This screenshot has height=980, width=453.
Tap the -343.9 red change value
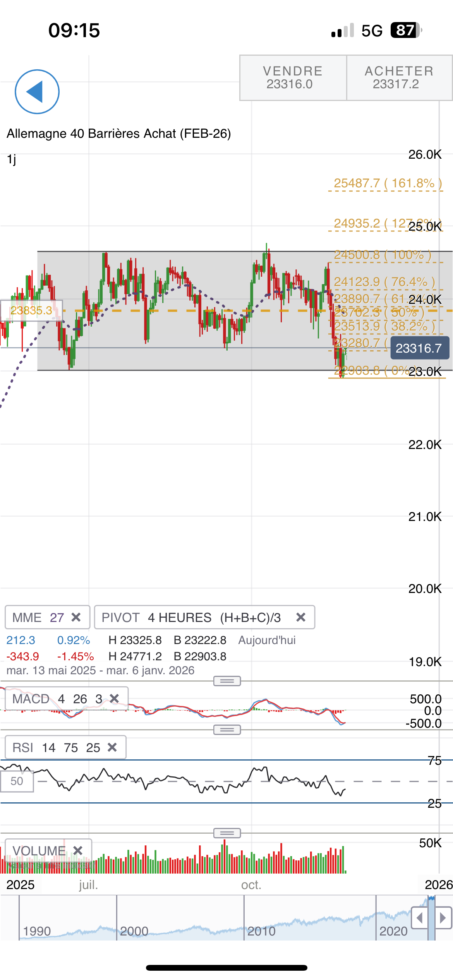click(x=23, y=656)
